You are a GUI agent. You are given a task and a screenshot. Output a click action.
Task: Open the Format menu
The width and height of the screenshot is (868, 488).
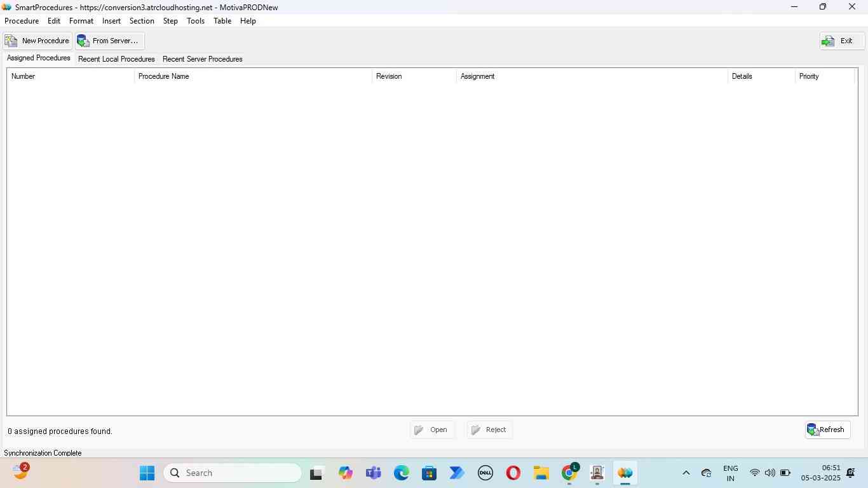coord(81,21)
